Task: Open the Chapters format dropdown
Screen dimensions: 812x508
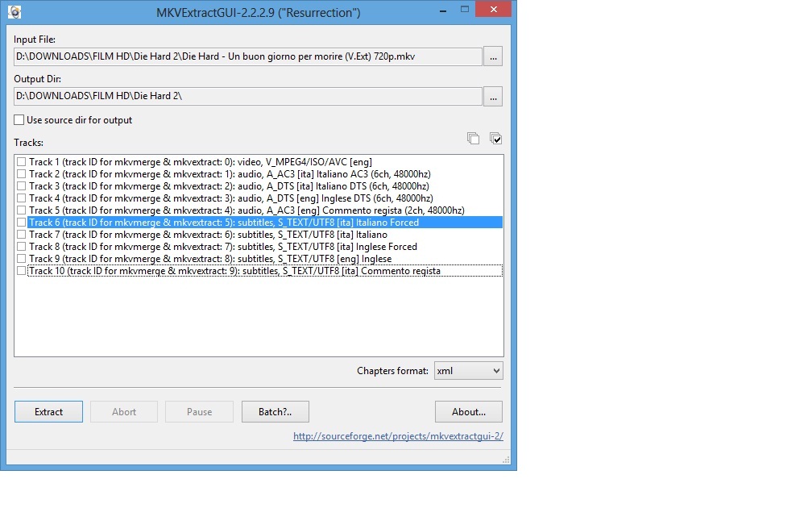Action: (468, 371)
